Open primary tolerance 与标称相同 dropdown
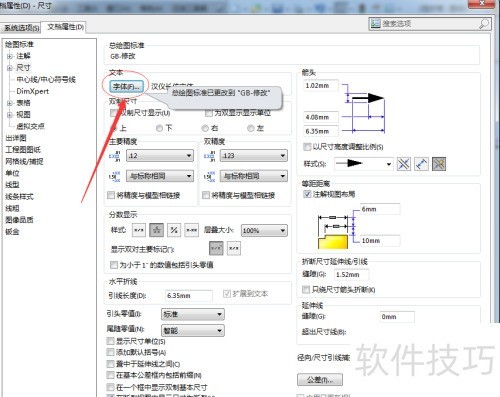 pyautogui.click(x=160, y=176)
